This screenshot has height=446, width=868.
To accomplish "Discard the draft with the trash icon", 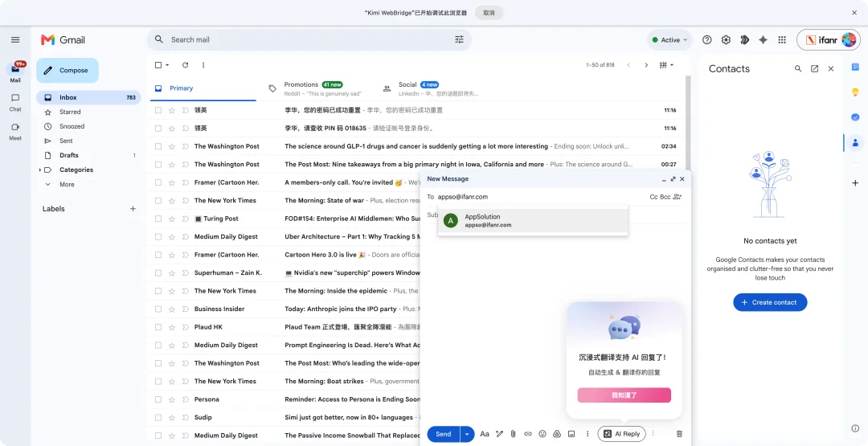I will pos(679,434).
